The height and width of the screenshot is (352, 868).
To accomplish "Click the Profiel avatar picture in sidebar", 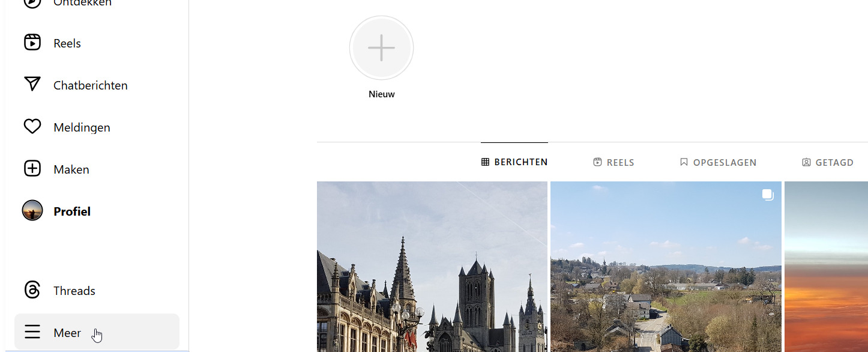I will tap(32, 211).
